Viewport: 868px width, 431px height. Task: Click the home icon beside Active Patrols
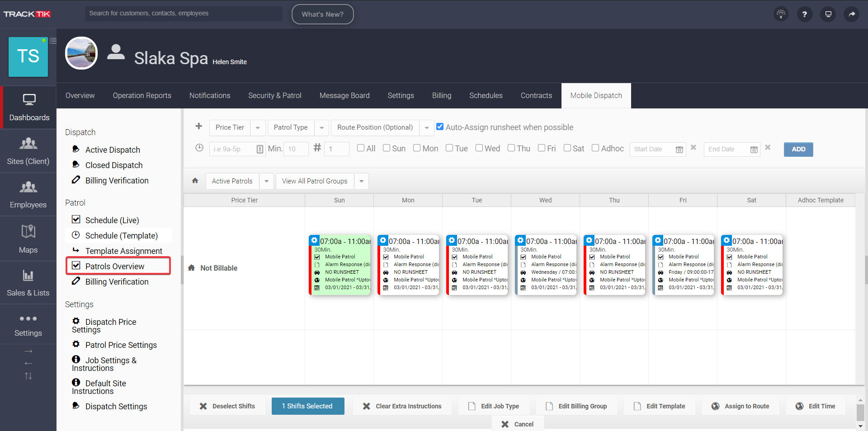(195, 181)
